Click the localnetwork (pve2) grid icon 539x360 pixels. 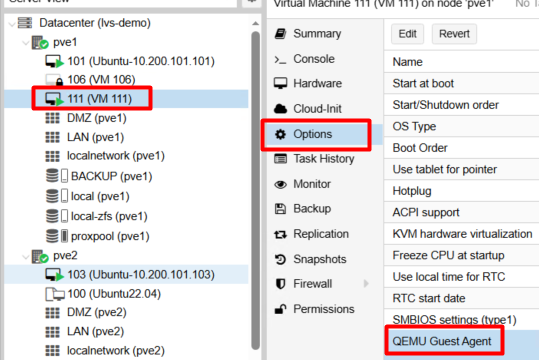click(52, 350)
